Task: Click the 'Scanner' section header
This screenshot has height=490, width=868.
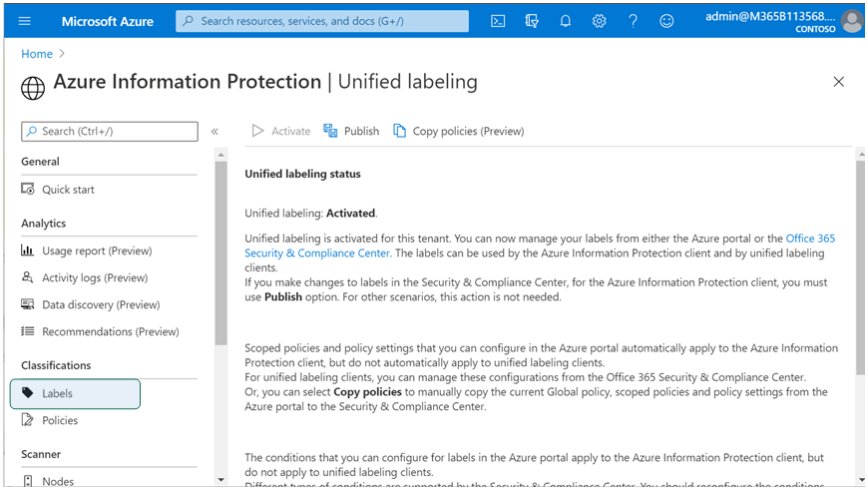Action: [41, 454]
